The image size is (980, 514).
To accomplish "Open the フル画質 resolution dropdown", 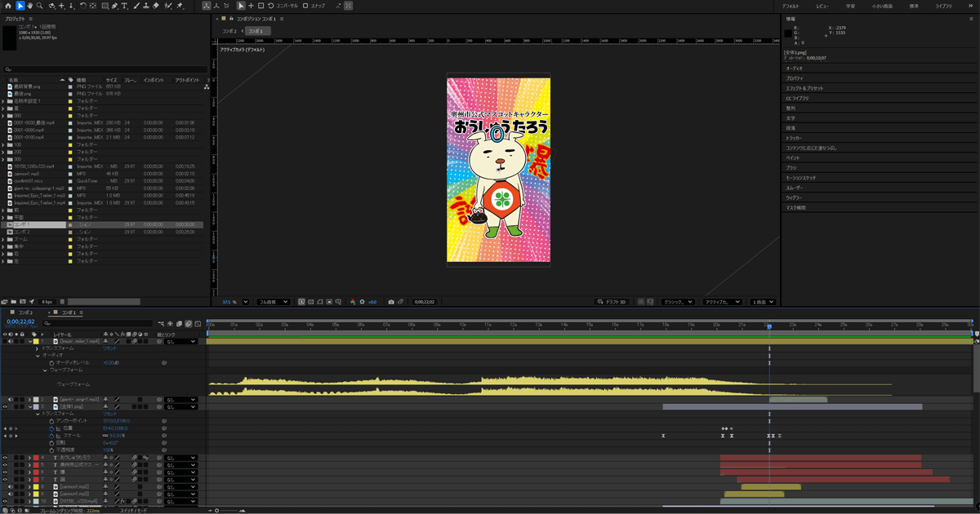I will [274, 302].
